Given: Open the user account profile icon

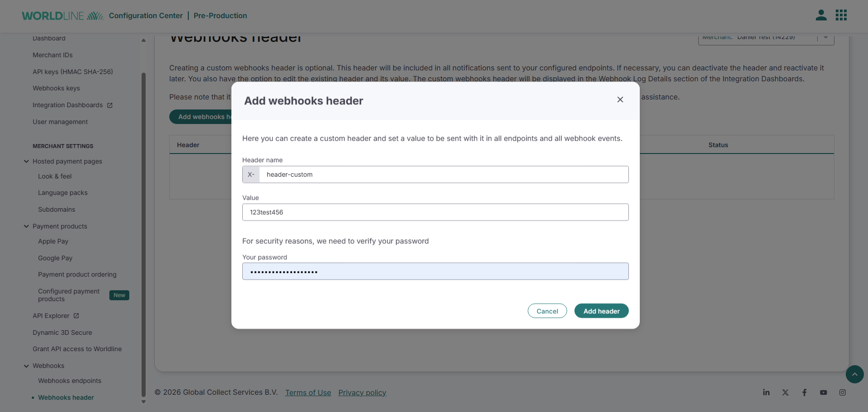Looking at the screenshot, I should pos(821,15).
